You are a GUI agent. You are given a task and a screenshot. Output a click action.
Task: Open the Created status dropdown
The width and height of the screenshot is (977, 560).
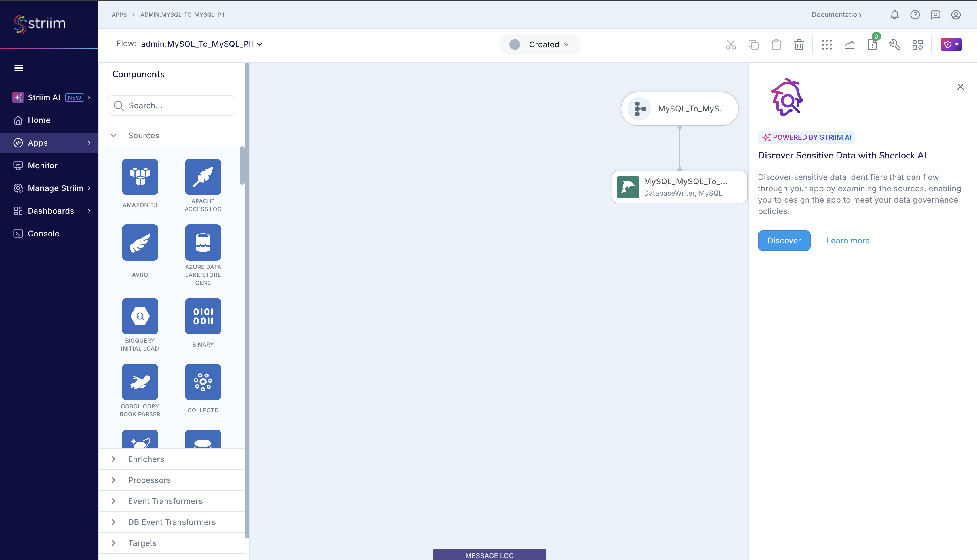[540, 44]
